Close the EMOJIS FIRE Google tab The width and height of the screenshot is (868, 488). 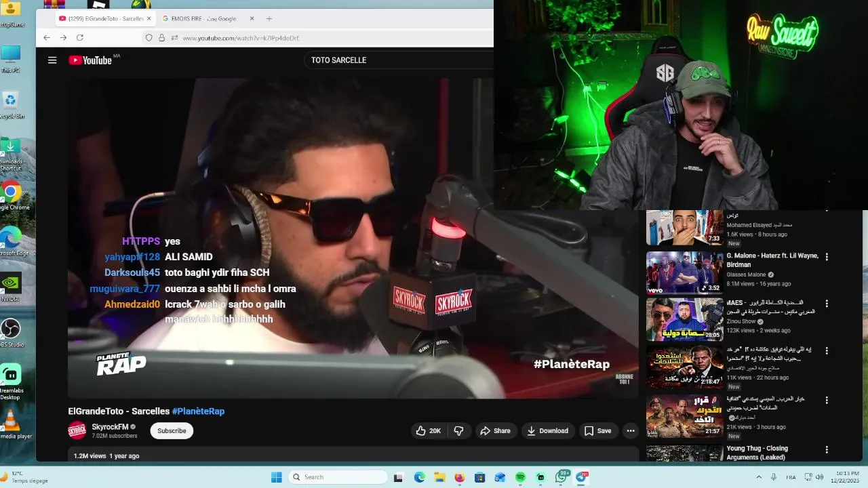coord(252,18)
